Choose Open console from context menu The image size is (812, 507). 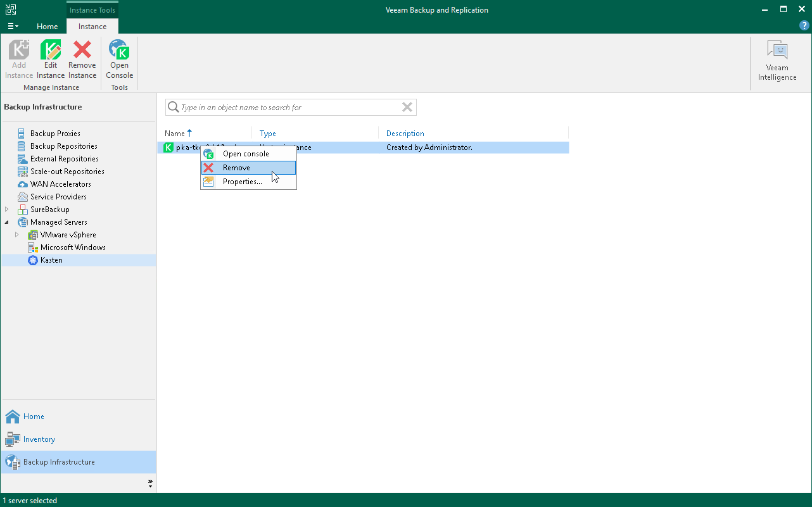pos(248,154)
